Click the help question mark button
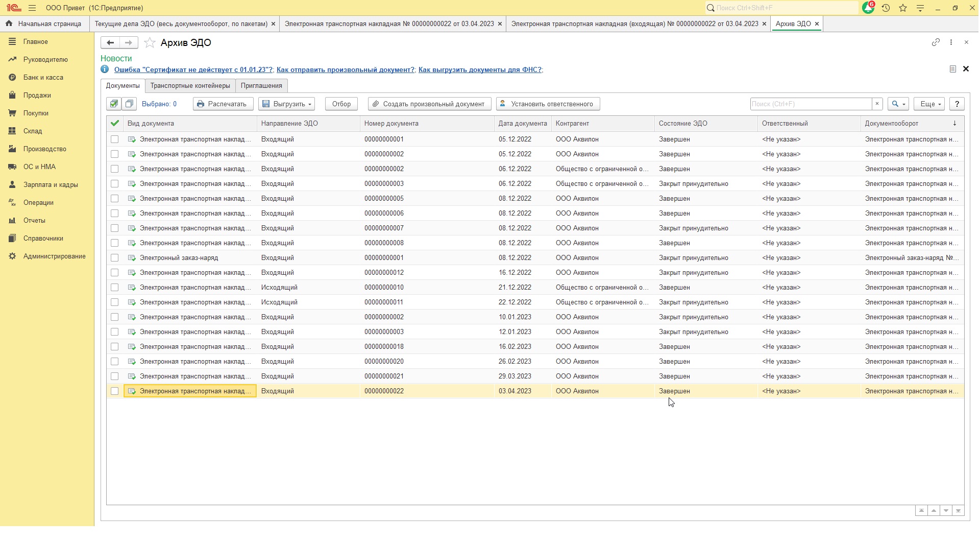Screen dimensions: 980x543 tap(957, 104)
